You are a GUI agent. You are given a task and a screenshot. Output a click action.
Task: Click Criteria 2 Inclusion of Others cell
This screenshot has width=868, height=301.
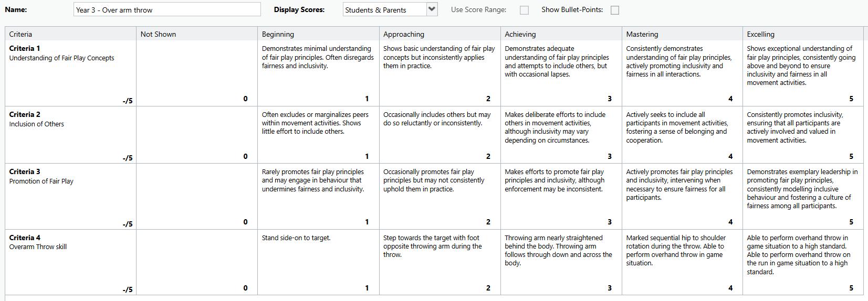(x=70, y=135)
